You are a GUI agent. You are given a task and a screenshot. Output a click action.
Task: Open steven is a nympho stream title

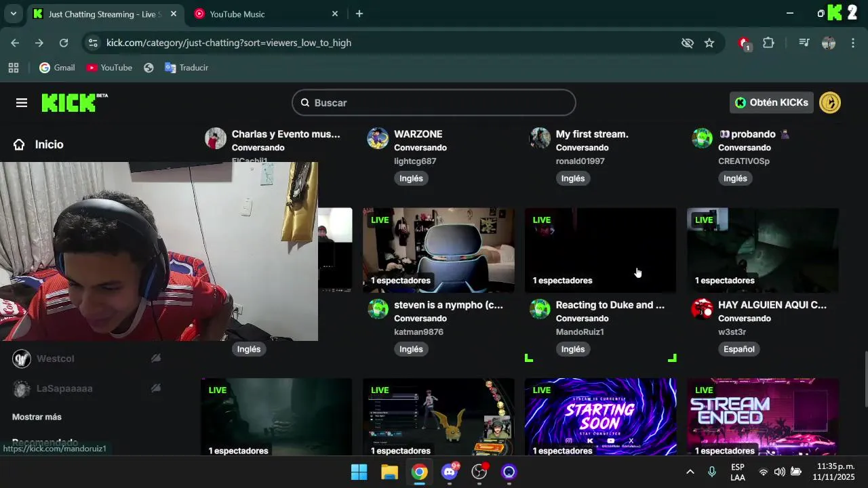[448, 305]
